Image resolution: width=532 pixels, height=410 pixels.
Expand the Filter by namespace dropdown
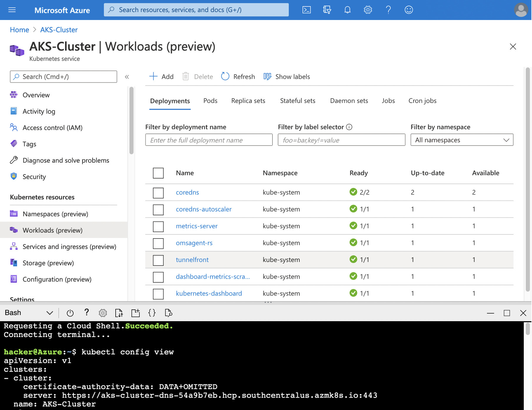462,140
